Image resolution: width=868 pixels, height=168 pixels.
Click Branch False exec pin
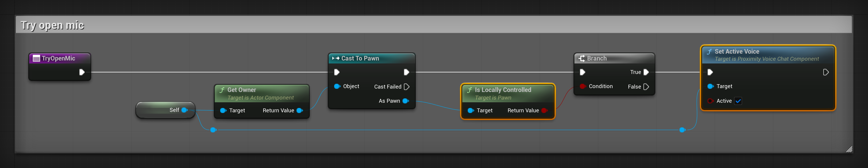pyautogui.click(x=646, y=87)
